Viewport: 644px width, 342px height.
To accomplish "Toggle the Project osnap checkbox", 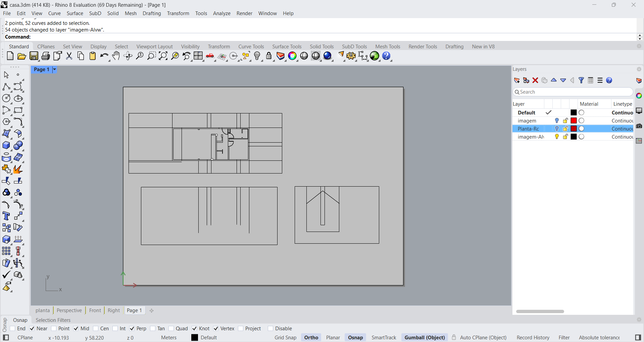I will click(x=241, y=329).
